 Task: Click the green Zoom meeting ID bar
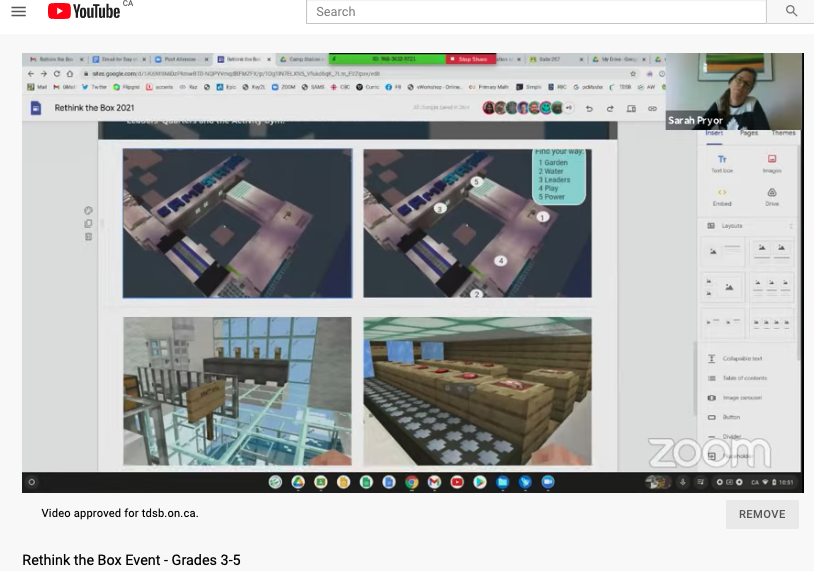[387, 59]
